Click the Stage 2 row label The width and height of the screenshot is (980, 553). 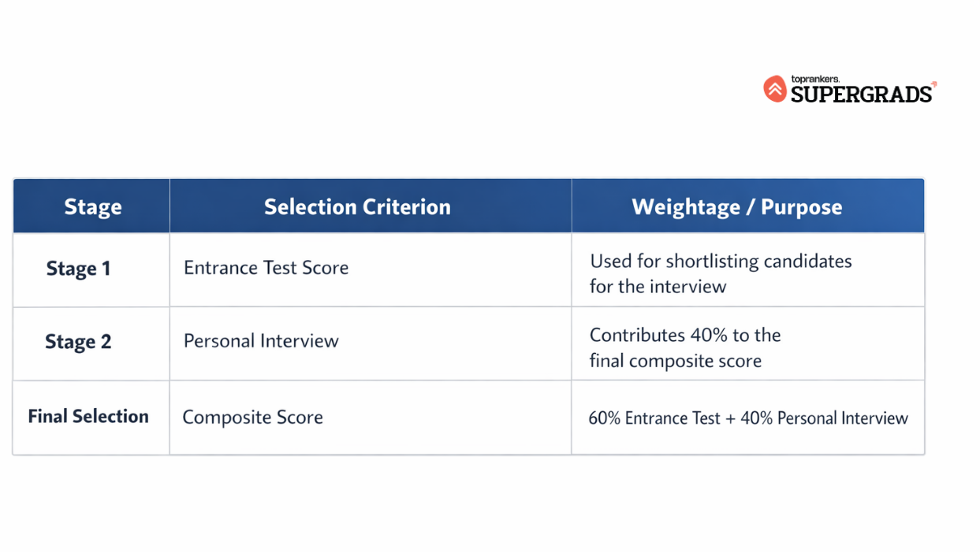(78, 342)
